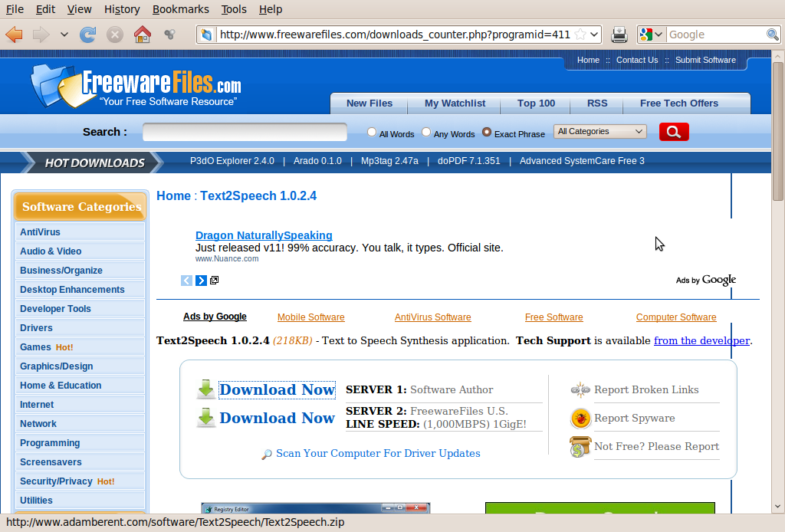The image size is (785, 532).
Task: Select the Any Words radio button
Action: pos(426,132)
